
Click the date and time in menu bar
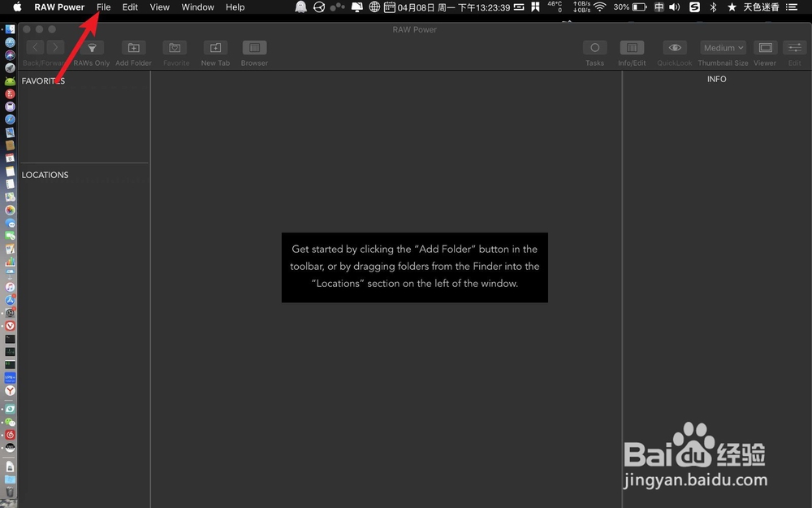[x=454, y=7]
